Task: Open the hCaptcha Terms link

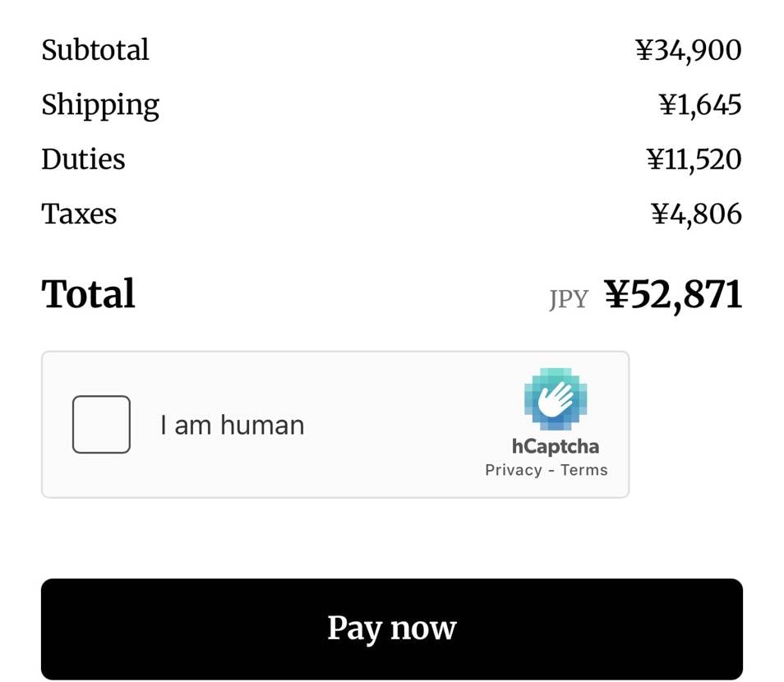Action: pos(583,470)
